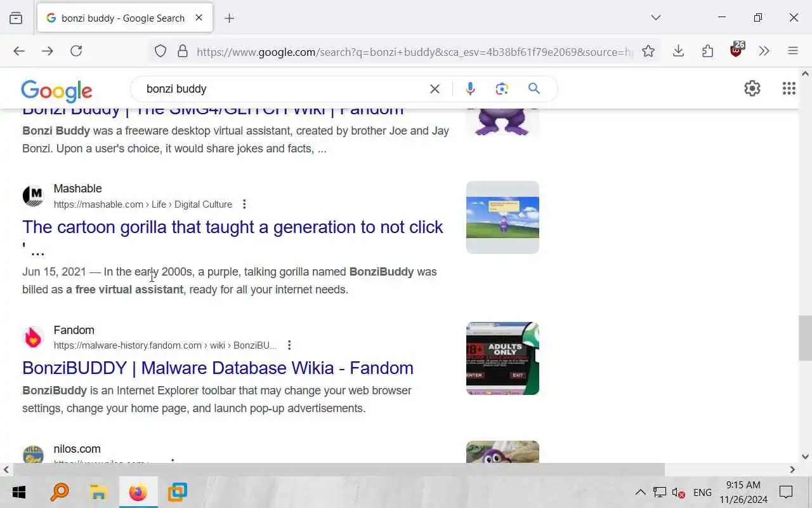This screenshot has height=508, width=812.
Task: Open a new browser tab
Action: point(230,18)
